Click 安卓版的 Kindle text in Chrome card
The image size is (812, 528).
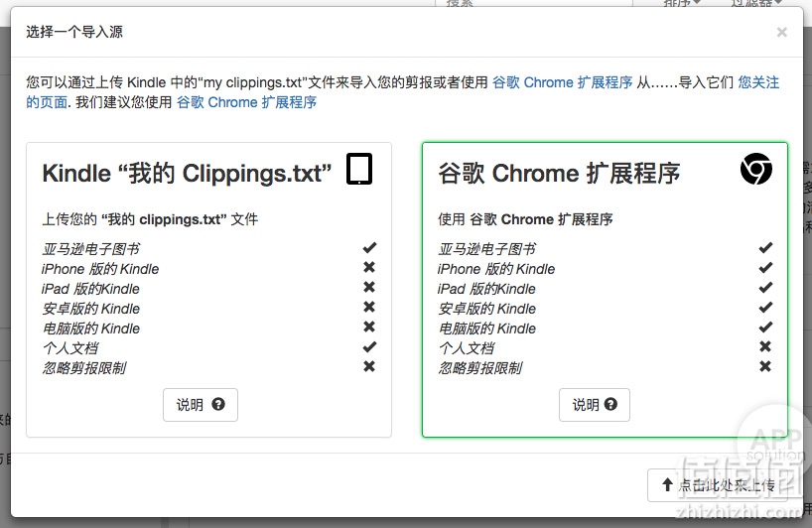[x=487, y=309]
